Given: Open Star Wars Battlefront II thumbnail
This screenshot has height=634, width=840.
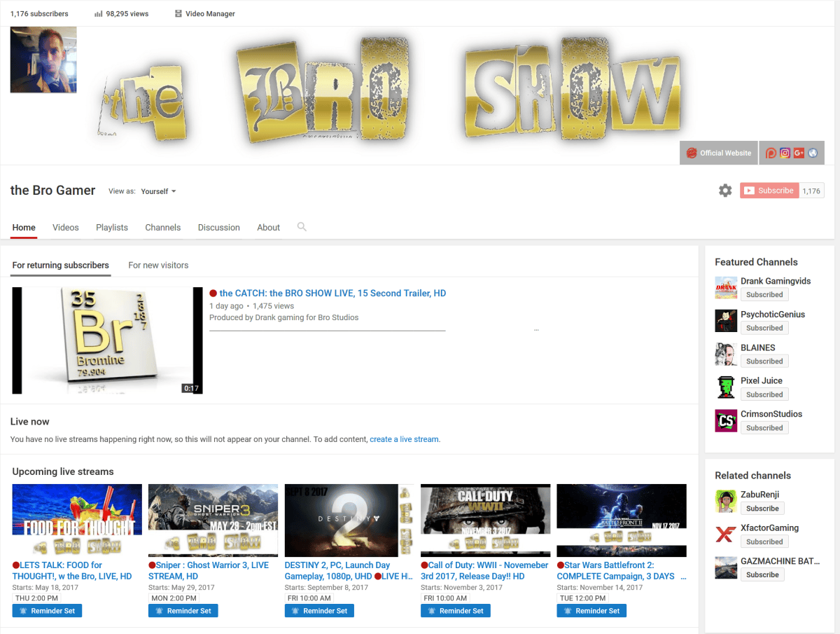Looking at the screenshot, I should (622, 520).
